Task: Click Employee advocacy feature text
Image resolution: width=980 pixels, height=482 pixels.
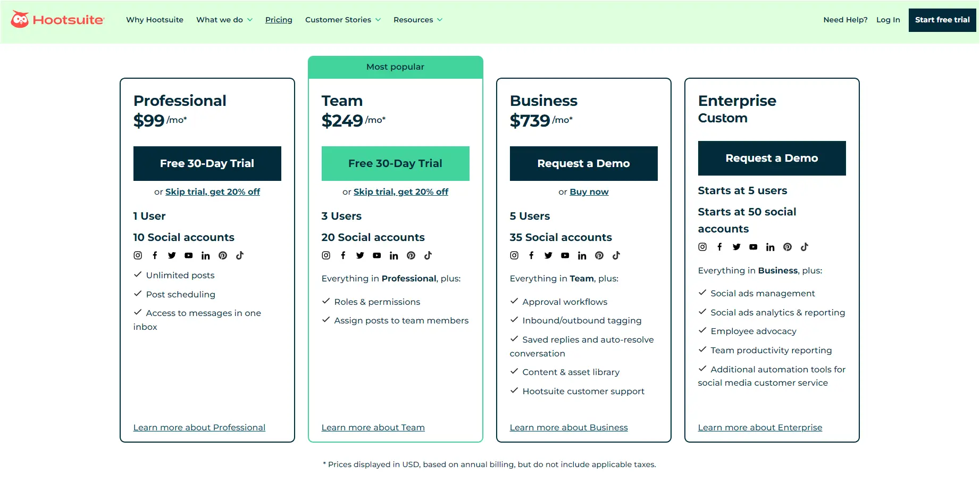Action: (x=753, y=331)
